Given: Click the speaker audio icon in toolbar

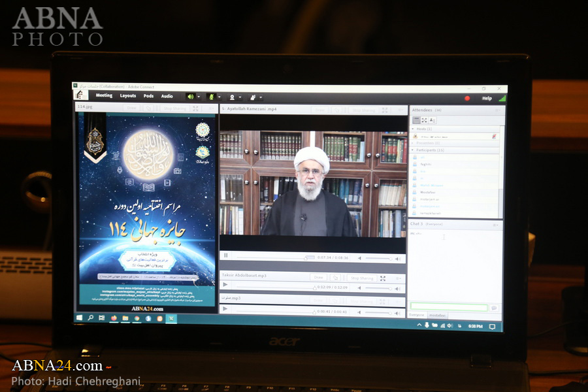Looking at the screenshot, I should [190, 97].
